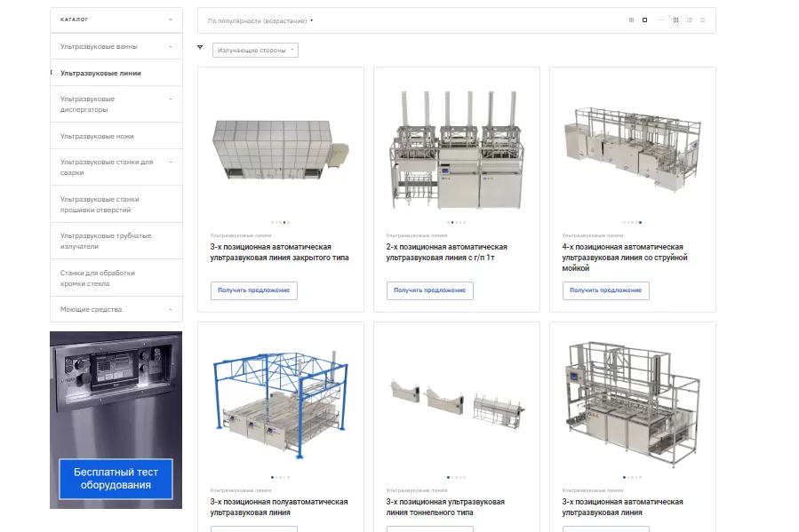Click the tunnel-type line product image
Viewport: 799px width, 532px height.
[457, 405]
